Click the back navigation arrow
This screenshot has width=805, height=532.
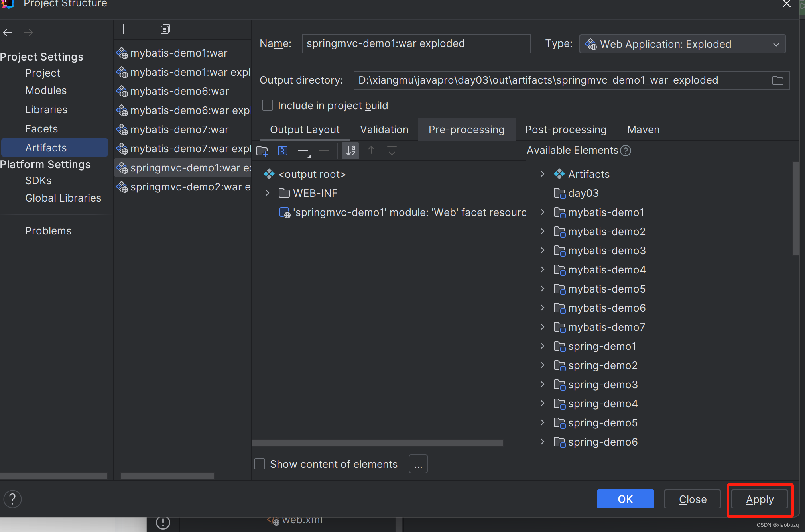pyautogui.click(x=8, y=33)
